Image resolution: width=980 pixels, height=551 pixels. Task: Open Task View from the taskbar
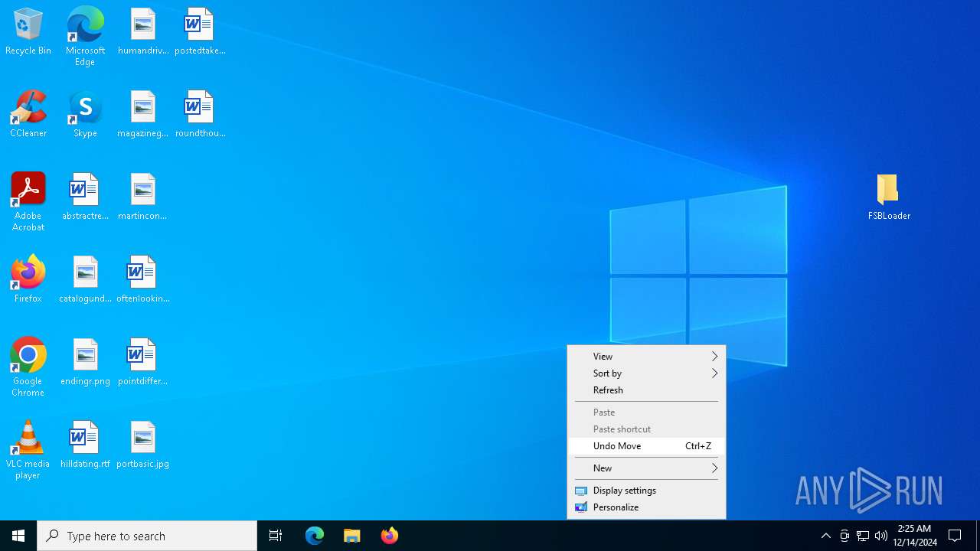point(276,536)
